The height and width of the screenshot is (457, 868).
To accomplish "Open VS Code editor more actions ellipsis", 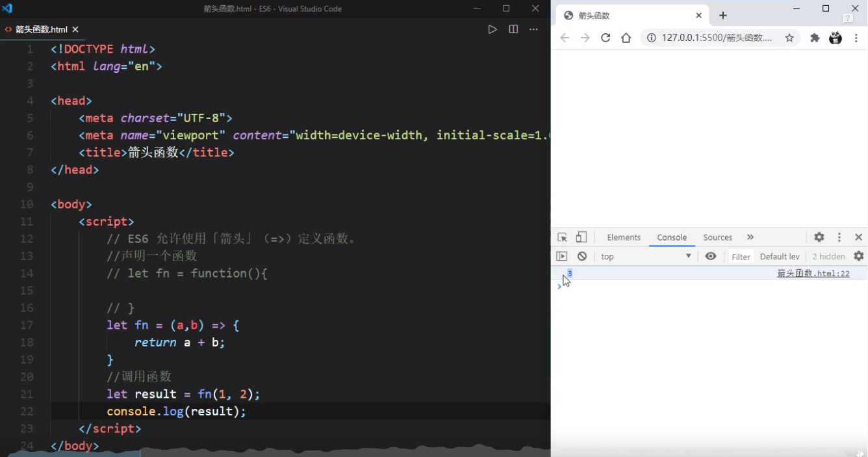I will click(533, 29).
